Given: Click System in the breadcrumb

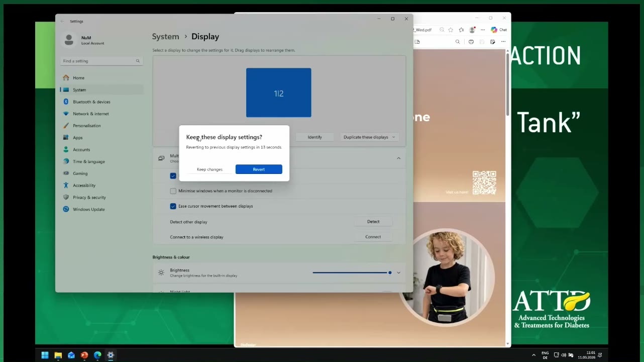Looking at the screenshot, I should click(x=166, y=37).
